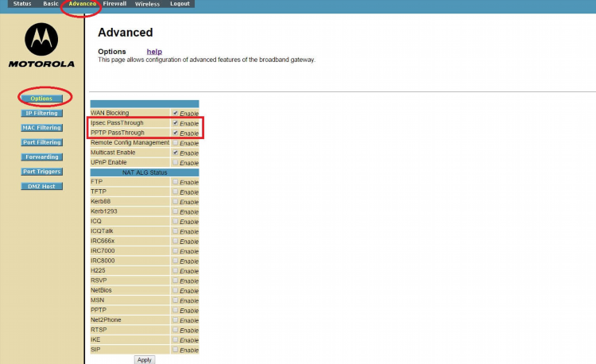The width and height of the screenshot is (596, 364).
Task: Open DMZ Host page
Action: (x=41, y=186)
